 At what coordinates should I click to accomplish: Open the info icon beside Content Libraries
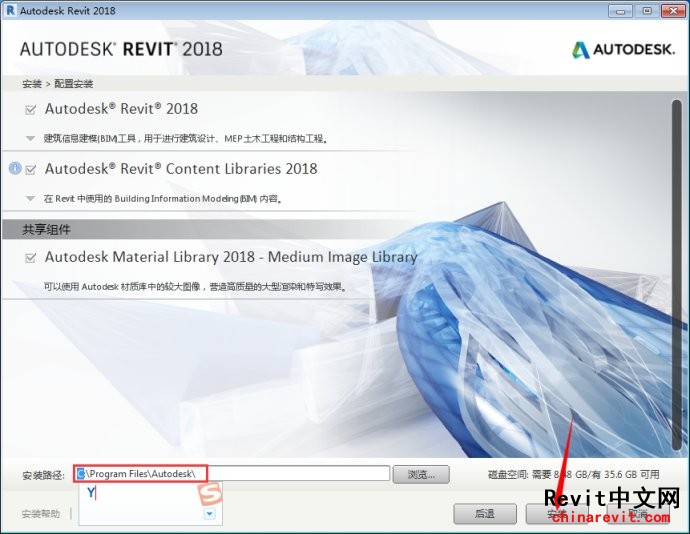pyautogui.click(x=15, y=168)
